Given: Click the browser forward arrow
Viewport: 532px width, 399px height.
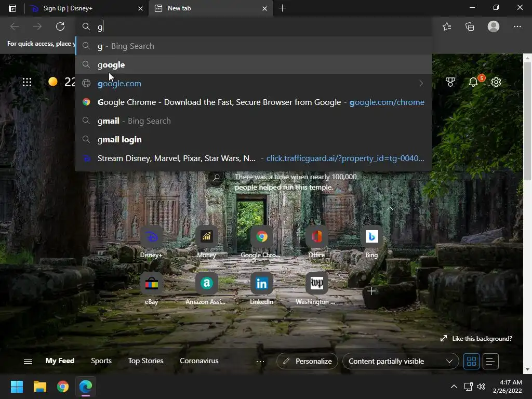Looking at the screenshot, I should 37,26.
